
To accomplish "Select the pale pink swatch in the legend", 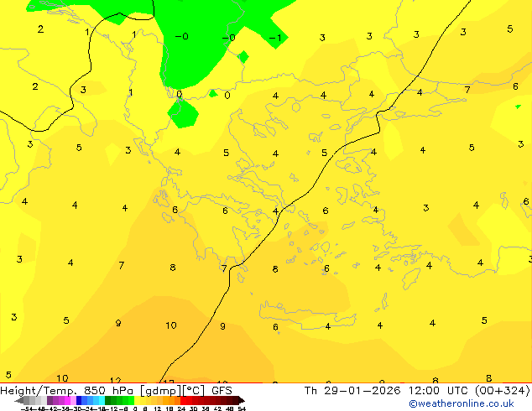I will (x=73, y=400).
